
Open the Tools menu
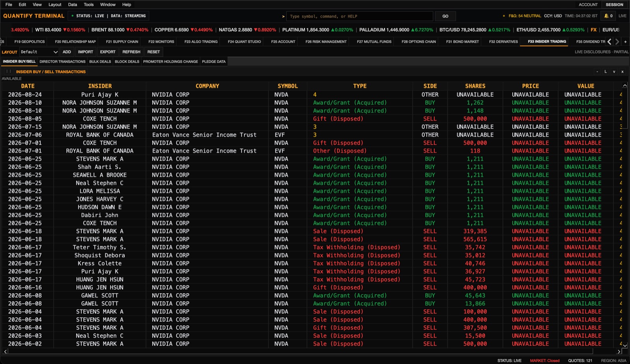89,5
